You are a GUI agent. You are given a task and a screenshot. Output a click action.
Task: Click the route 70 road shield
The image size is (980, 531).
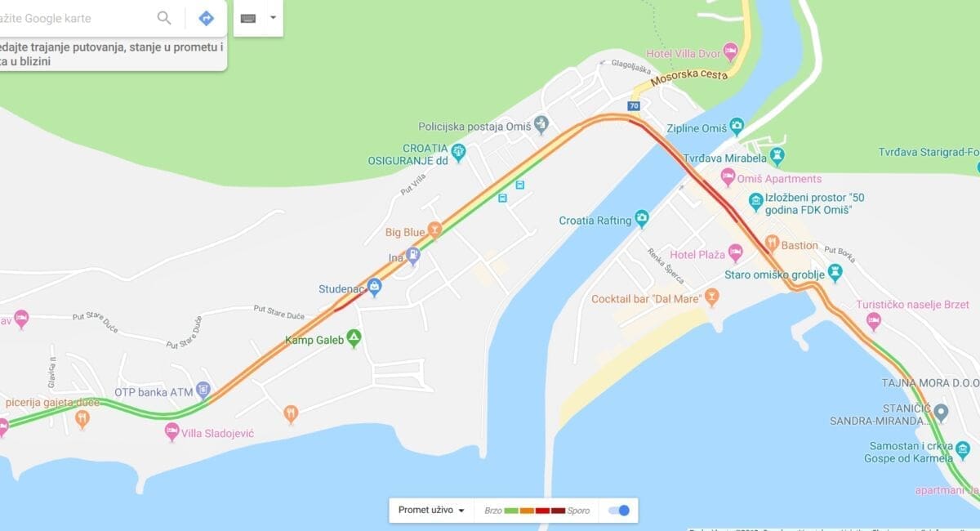click(634, 106)
